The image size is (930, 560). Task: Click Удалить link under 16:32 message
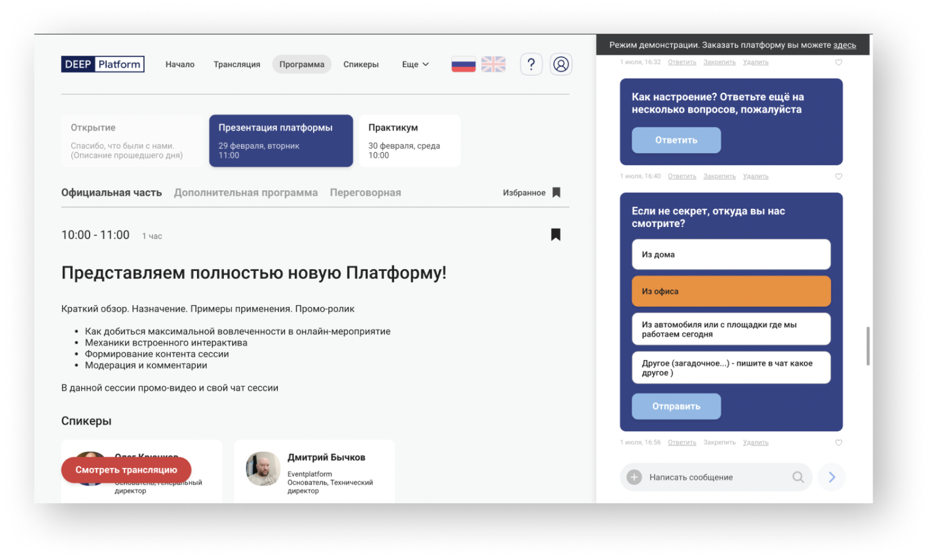[x=755, y=62]
